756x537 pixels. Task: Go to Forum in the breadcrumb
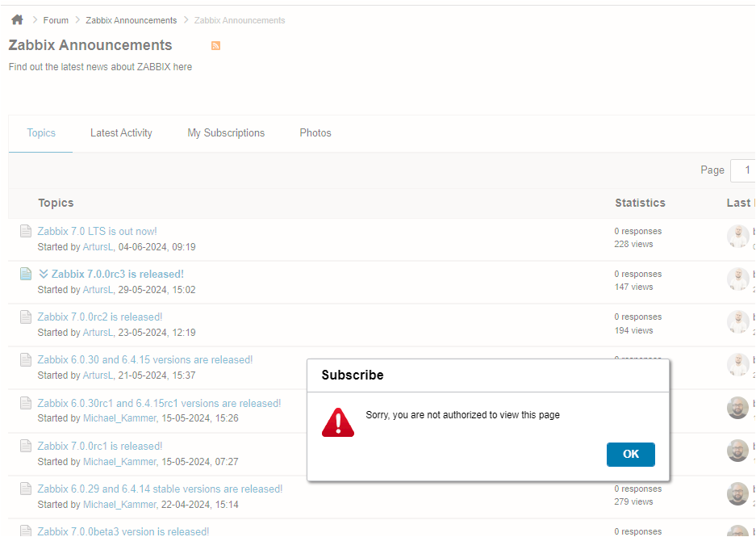(x=56, y=20)
